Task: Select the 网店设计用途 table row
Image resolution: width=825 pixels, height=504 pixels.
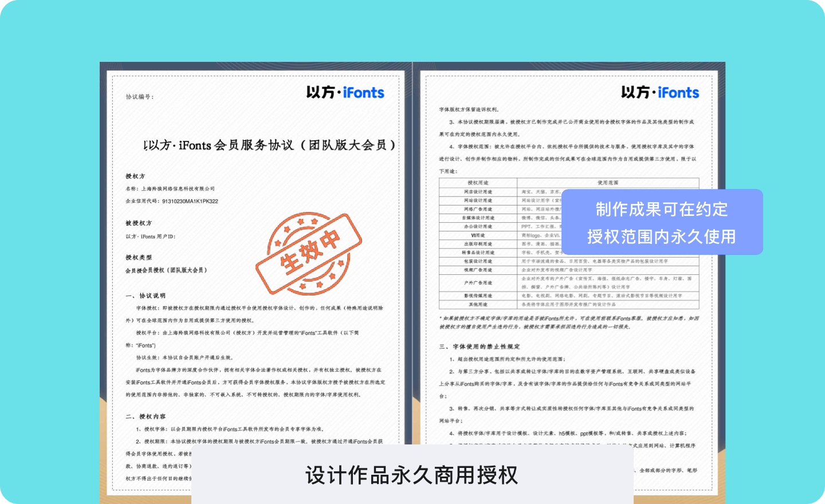Action: pyautogui.click(x=569, y=192)
